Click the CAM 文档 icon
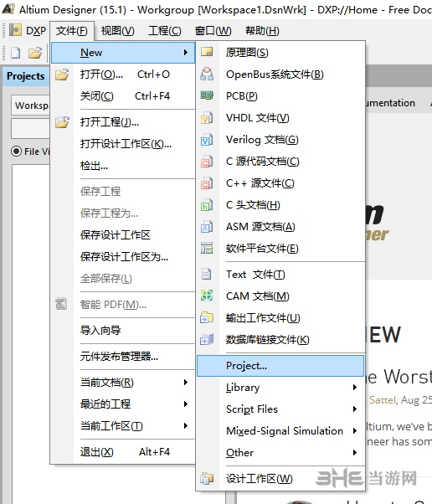The image size is (432, 504). point(207,296)
